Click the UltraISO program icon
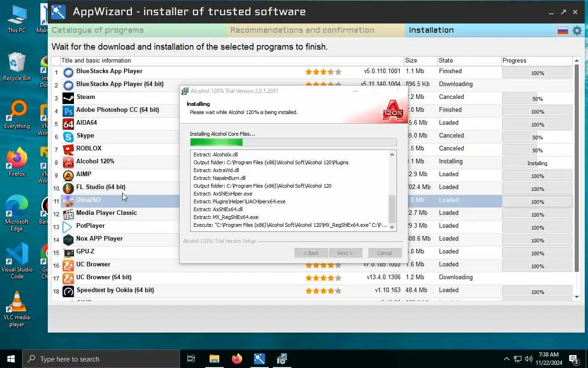This screenshot has width=588, height=368. pos(68,201)
